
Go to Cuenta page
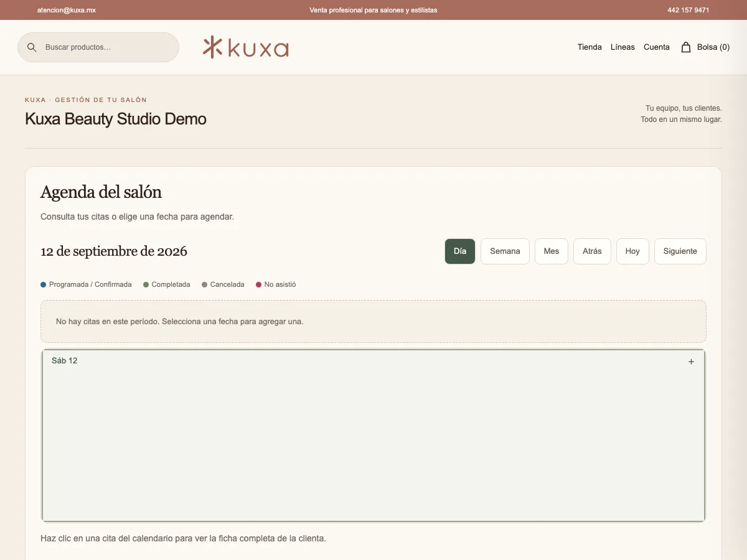(x=657, y=47)
